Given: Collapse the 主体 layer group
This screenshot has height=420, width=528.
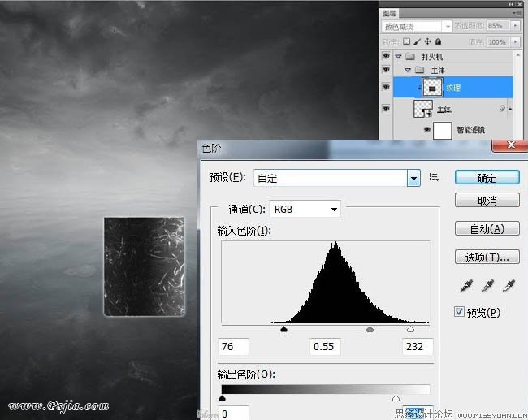Looking at the screenshot, I should click(409, 71).
